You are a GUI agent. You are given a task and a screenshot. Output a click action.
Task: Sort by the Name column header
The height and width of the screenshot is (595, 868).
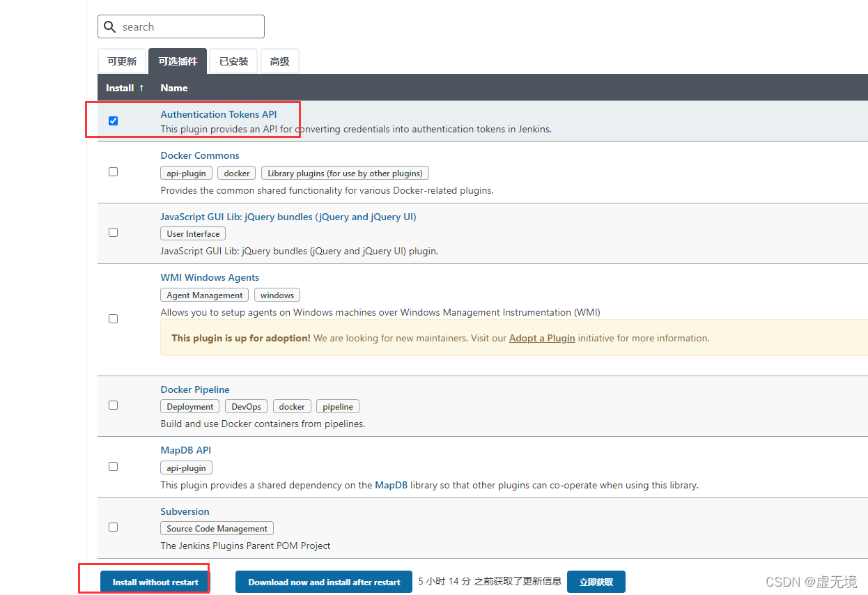click(174, 88)
